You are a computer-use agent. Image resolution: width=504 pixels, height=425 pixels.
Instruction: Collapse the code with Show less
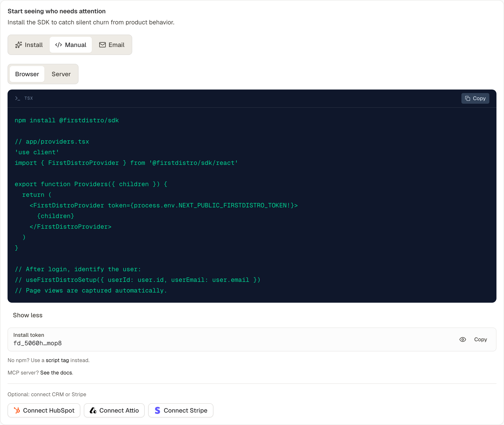pos(28,315)
